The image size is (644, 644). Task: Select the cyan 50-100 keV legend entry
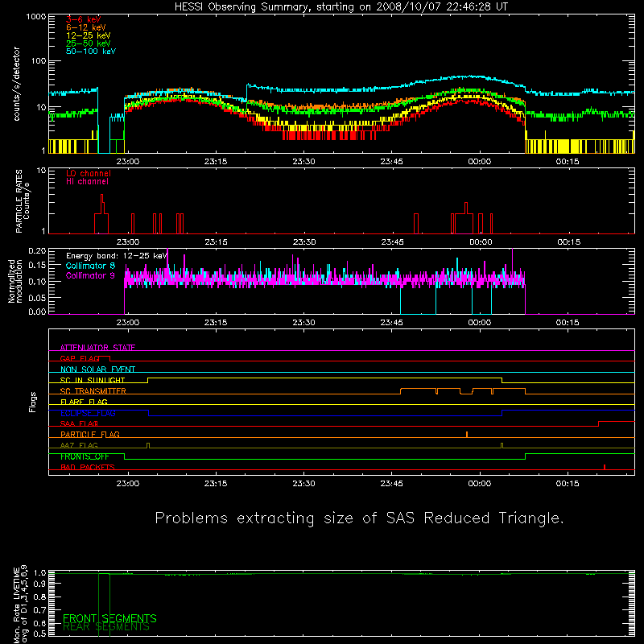(90, 52)
